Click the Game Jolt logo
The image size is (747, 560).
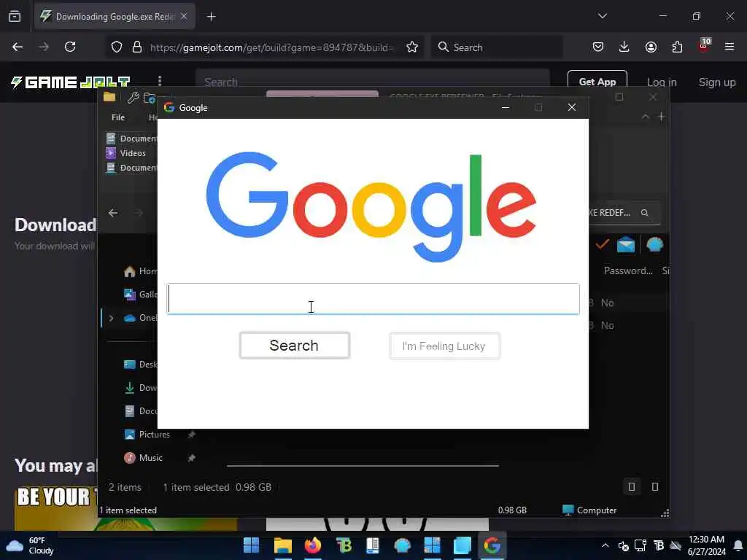pyautogui.click(x=71, y=82)
